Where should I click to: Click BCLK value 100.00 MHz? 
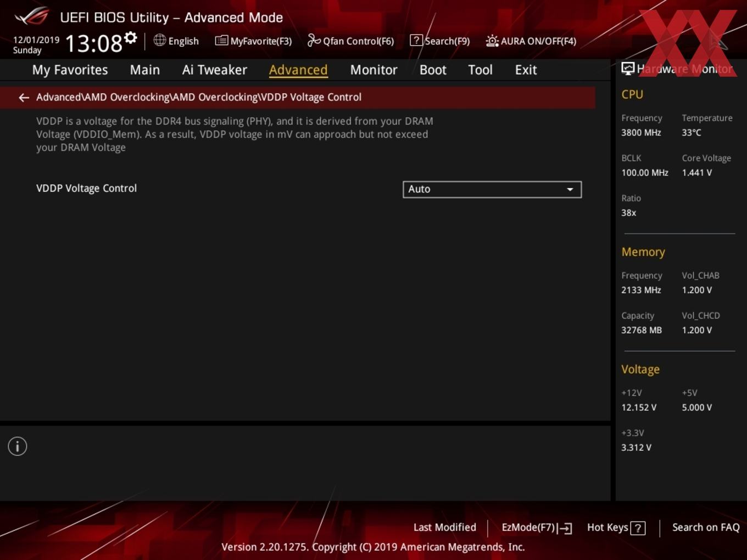coord(645,172)
